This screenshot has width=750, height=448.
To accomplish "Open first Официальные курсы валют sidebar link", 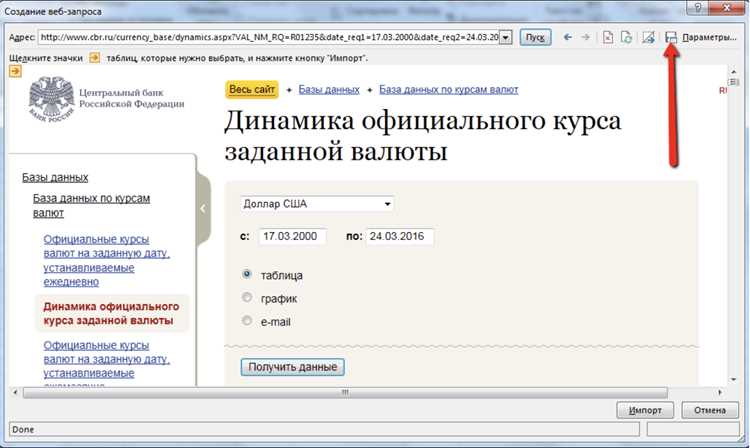I will click(x=107, y=260).
